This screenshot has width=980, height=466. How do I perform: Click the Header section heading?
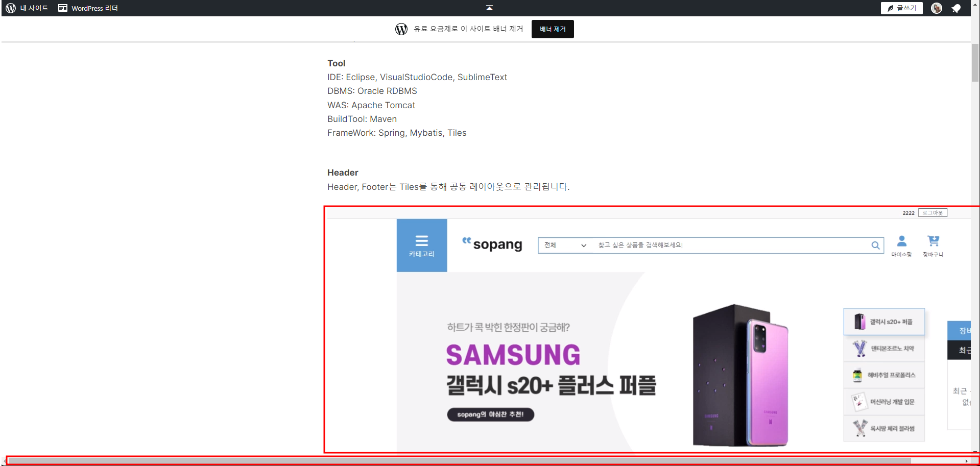tap(343, 173)
